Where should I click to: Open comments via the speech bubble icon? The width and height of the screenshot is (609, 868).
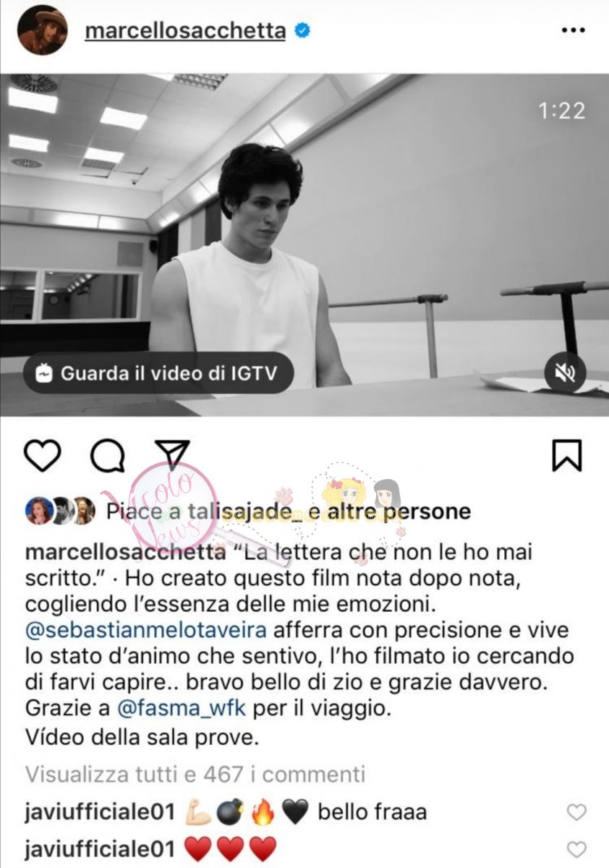pyautogui.click(x=107, y=456)
